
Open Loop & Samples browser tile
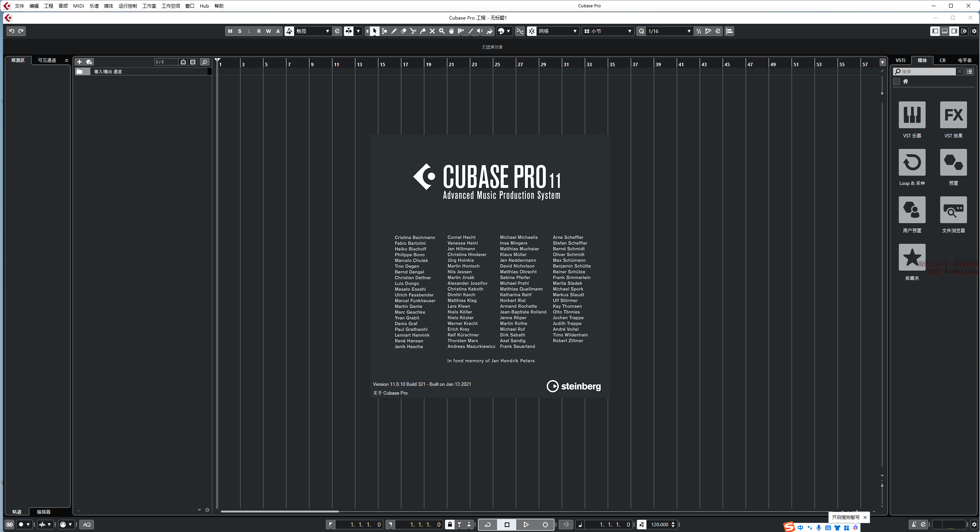(912, 162)
